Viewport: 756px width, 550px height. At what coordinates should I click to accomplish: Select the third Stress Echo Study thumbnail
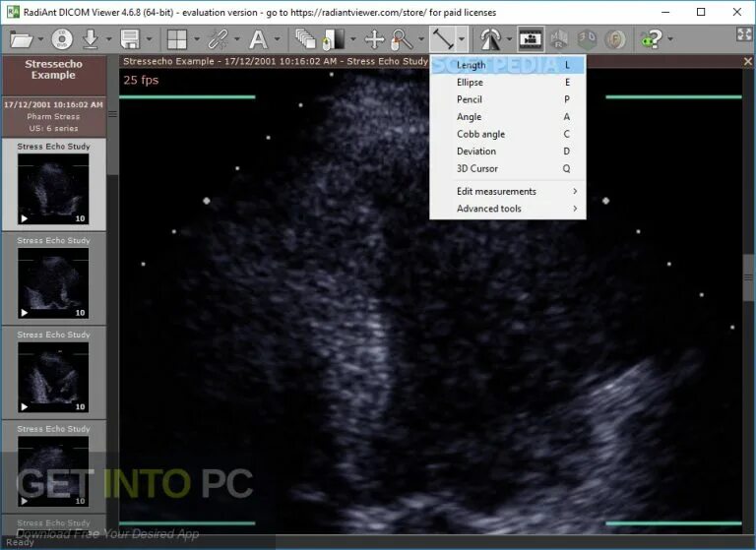click(53, 373)
